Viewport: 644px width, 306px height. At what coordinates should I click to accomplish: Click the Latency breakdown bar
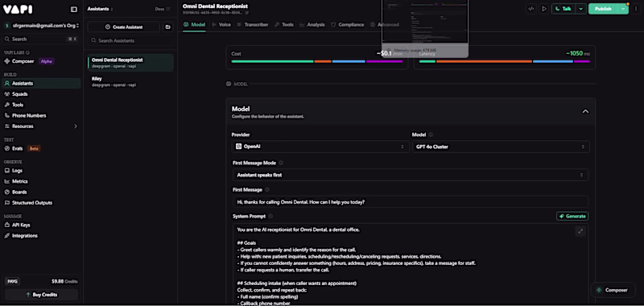tap(505, 62)
